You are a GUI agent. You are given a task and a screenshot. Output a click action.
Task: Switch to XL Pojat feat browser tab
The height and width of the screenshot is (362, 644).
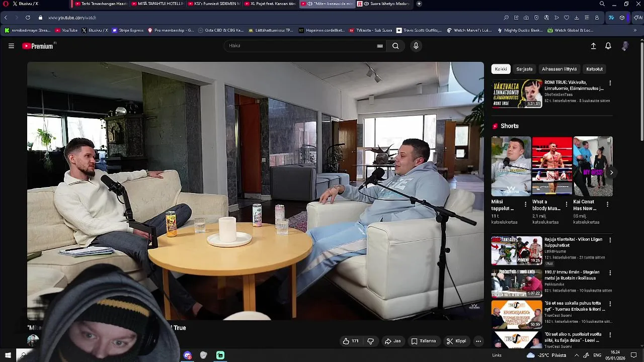(270, 4)
